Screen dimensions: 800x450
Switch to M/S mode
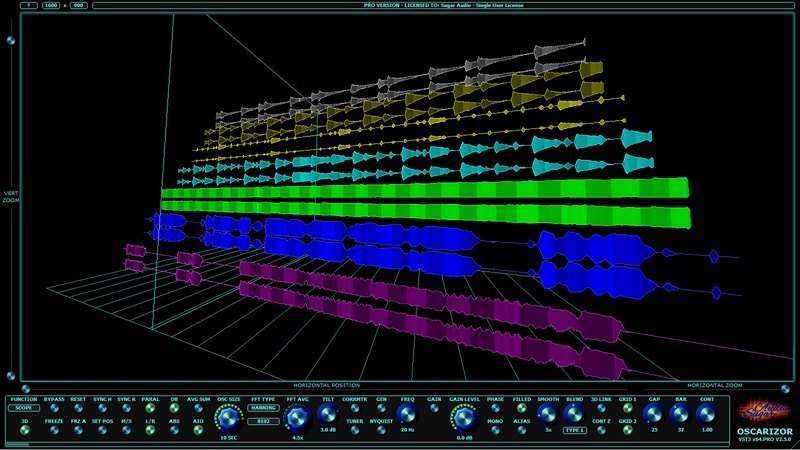pyautogui.click(x=126, y=430)
